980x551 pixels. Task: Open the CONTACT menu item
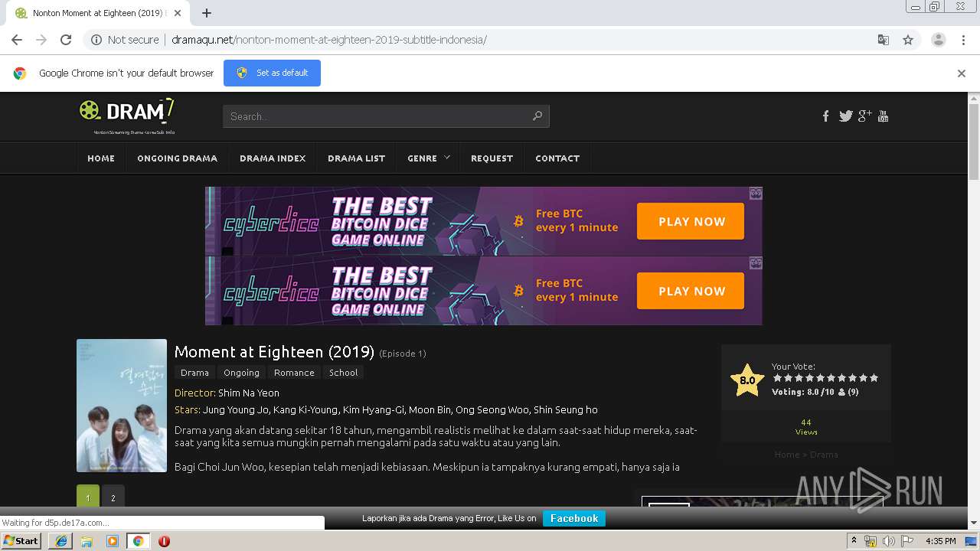click(x=557, y=158)
